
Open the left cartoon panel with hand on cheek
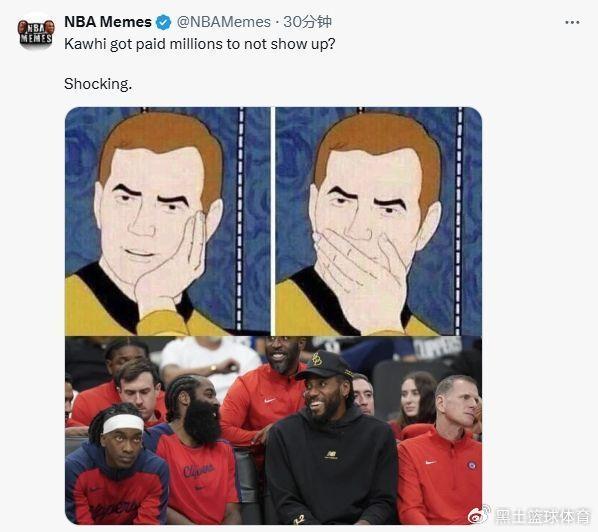pos(168,221)
